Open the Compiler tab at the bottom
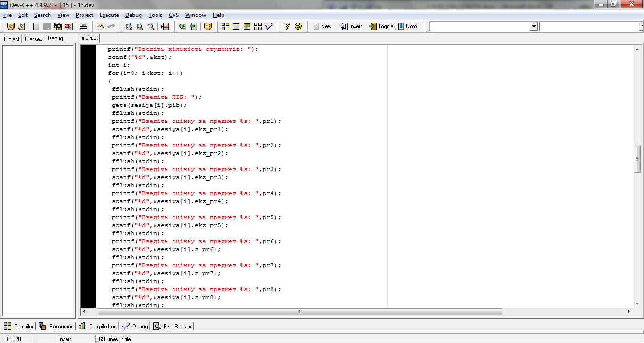This screenshot has height=343, width=644. tap(19, 326)
